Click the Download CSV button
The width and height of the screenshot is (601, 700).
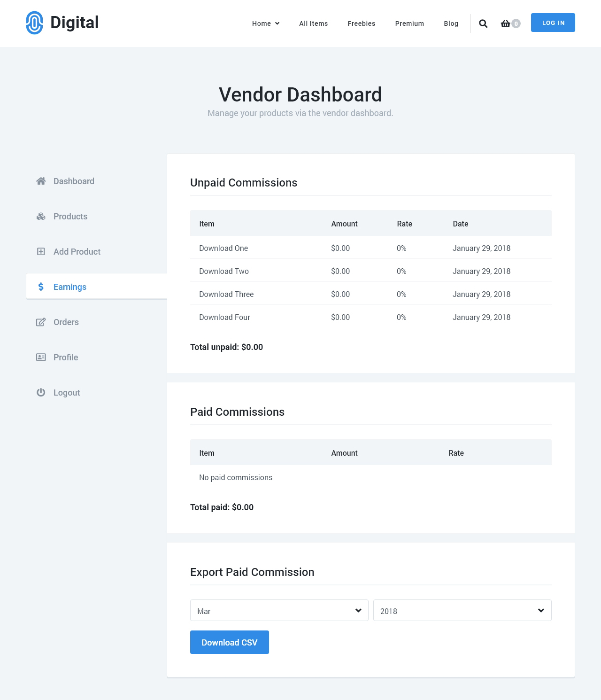pyautogui.click(x=229, y=642)
